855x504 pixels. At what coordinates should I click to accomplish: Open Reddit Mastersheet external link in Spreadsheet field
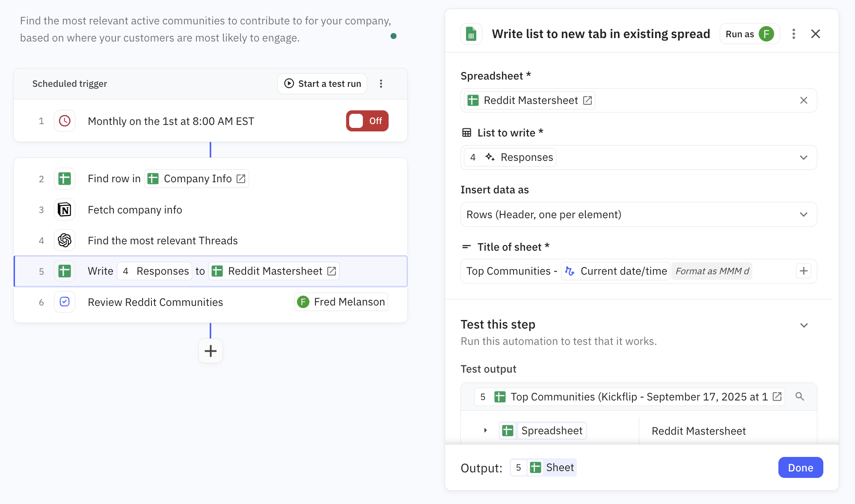coord(588,101)
